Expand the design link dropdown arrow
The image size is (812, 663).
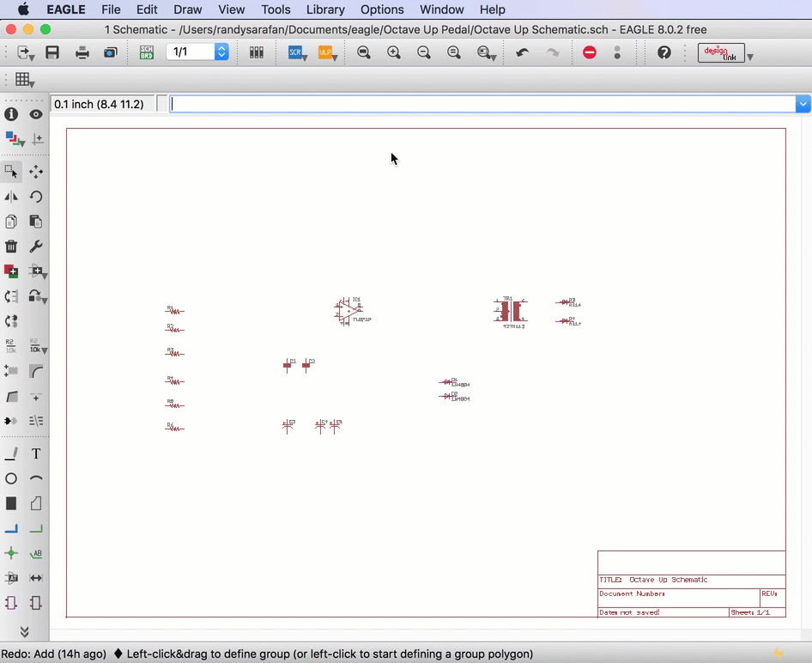point(750,57)
